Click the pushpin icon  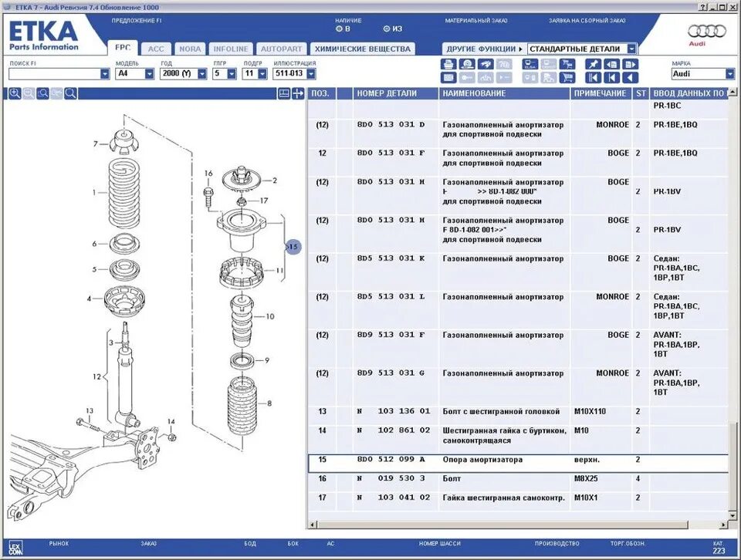tap(593, 64)
